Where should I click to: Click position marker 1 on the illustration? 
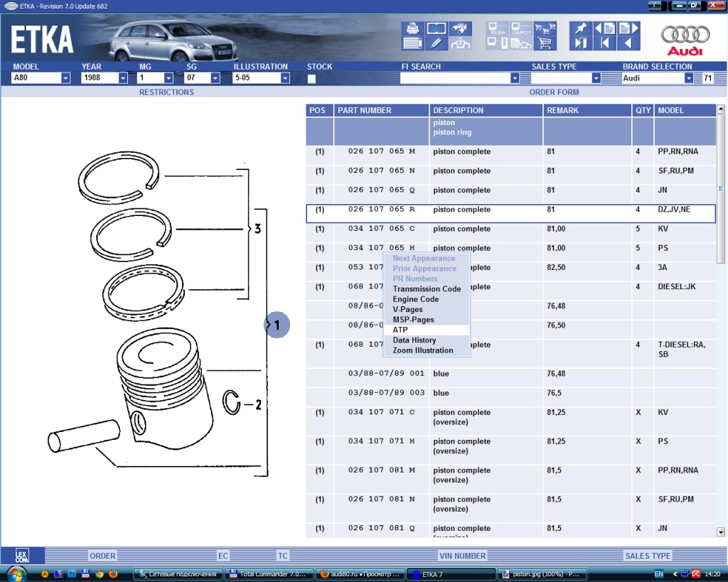coord(277,325)
